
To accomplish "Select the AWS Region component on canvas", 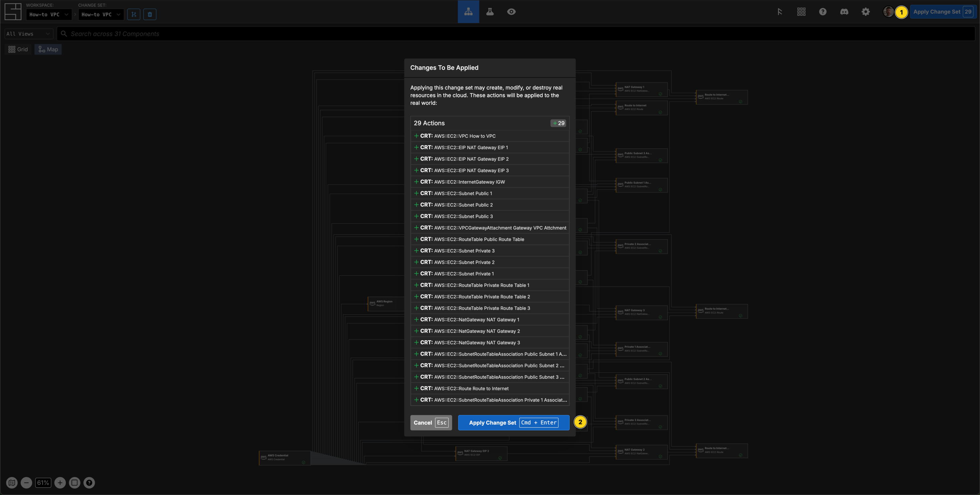I will pos(386,304).
